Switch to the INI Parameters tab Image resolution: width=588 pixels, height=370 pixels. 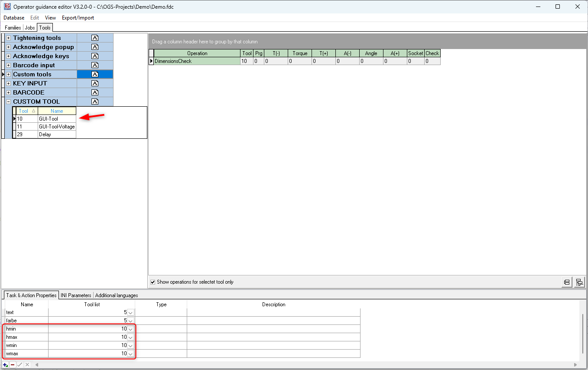76,295
